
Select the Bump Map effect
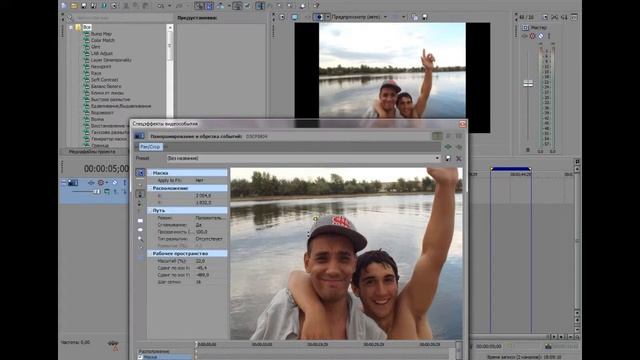tap(101, 34)
